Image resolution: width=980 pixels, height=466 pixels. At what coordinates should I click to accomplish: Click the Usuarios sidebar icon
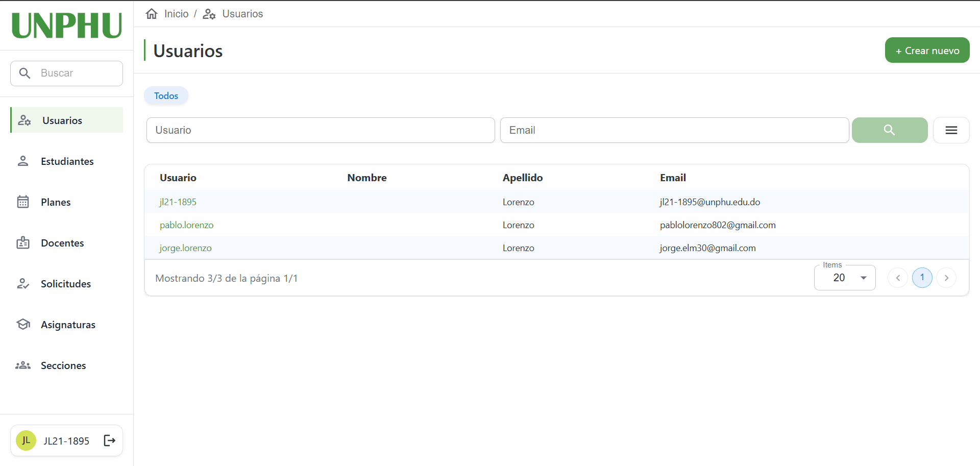[24, 120]
